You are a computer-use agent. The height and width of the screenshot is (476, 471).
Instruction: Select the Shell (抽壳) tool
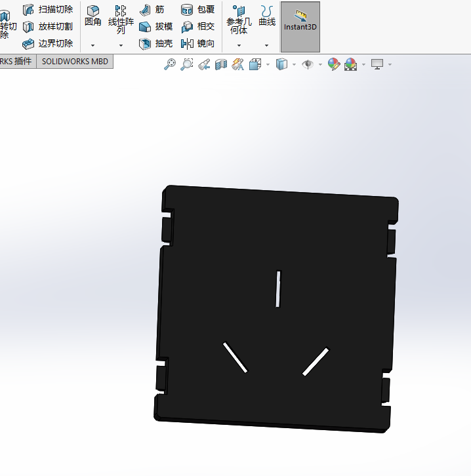156,44
